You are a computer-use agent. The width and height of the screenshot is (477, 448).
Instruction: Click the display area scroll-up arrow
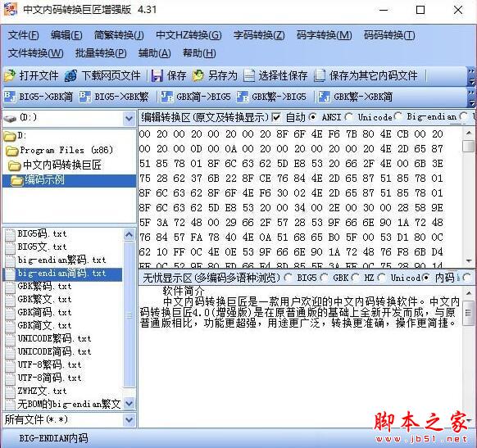[469, 293]
